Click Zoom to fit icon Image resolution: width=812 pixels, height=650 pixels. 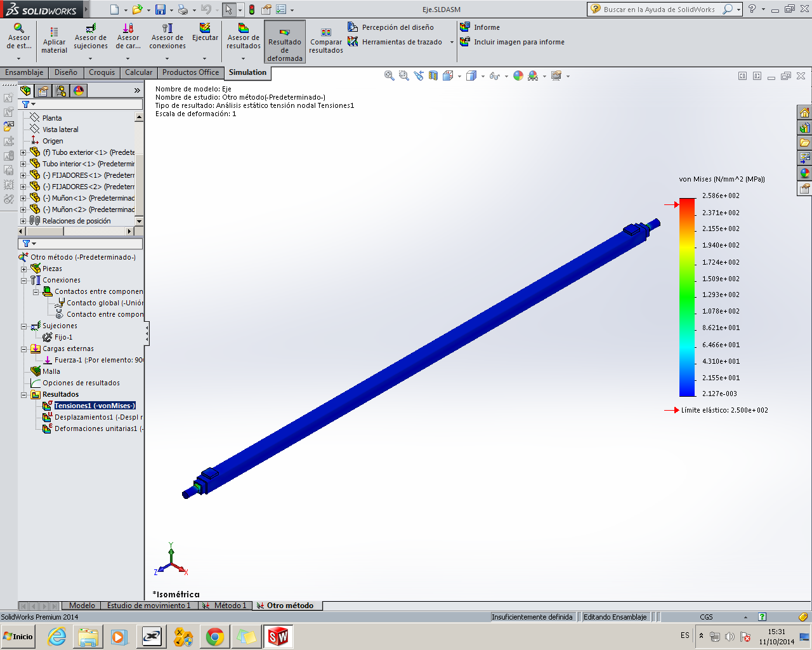[390, 76]
